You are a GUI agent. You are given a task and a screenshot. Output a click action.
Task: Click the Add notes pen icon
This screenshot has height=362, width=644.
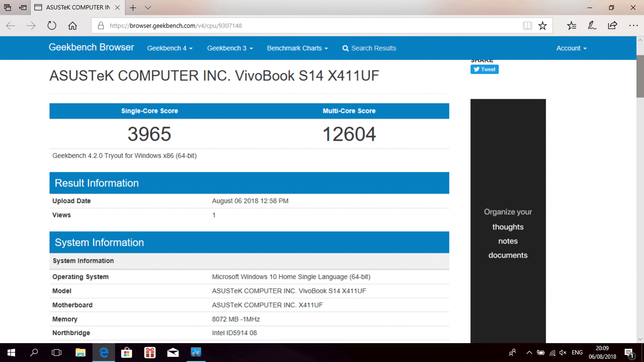592,26
